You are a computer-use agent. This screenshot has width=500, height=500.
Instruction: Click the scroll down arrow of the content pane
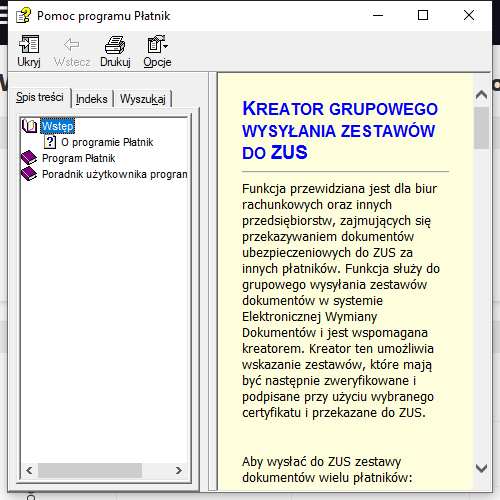pos(481,468)
